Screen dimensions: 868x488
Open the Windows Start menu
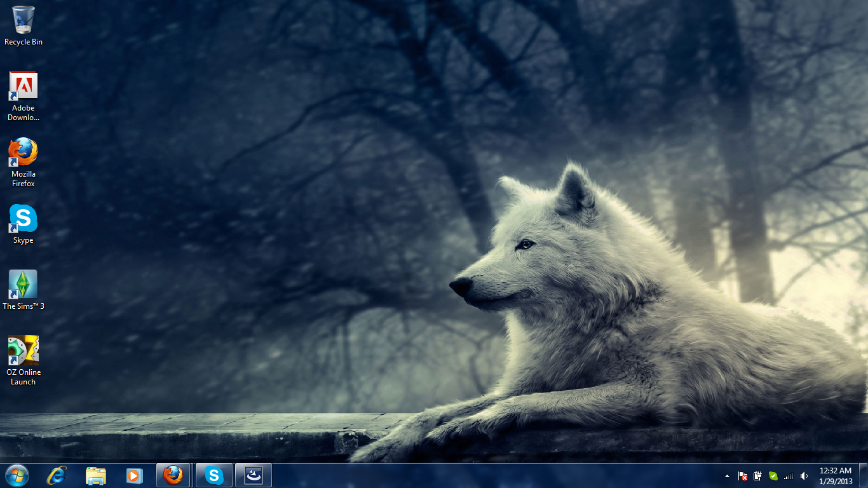(17, 475)
